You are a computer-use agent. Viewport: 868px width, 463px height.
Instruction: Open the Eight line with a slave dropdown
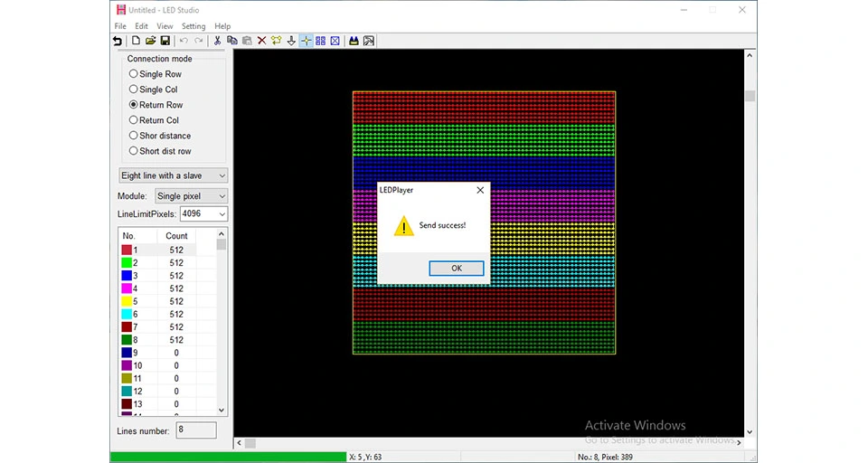pyautogui.click(x=174, y=175)
